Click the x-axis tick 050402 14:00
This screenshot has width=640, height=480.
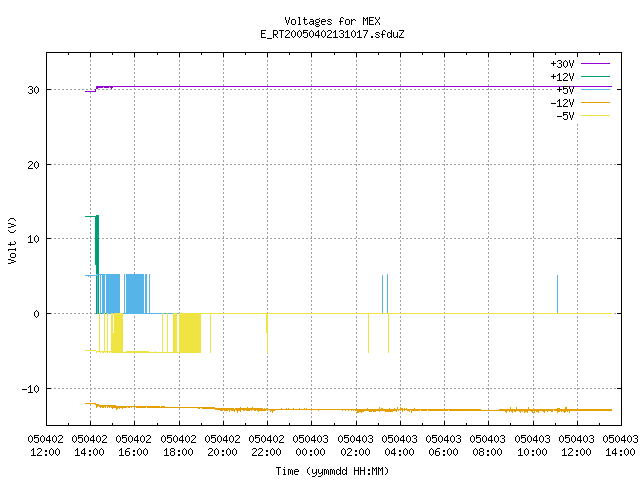click(90, 446)
